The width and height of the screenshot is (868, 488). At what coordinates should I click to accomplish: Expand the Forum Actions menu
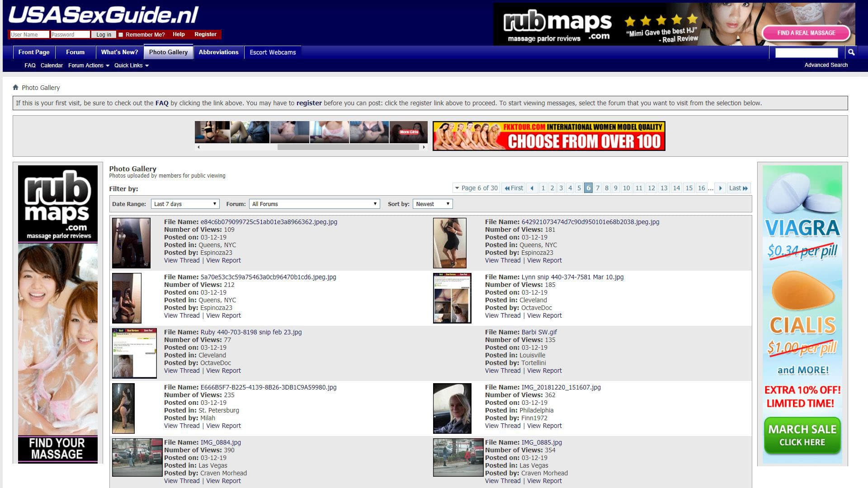pyautogui.click(x=89, y=66)
